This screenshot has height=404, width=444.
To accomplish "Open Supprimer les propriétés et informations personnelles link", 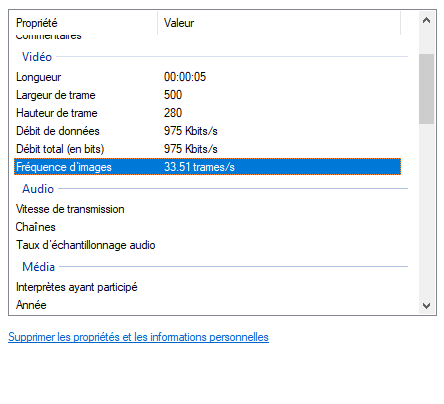I will 138,337.
